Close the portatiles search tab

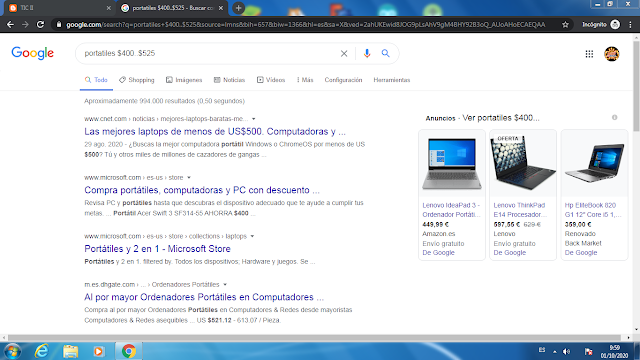point(221,8)
